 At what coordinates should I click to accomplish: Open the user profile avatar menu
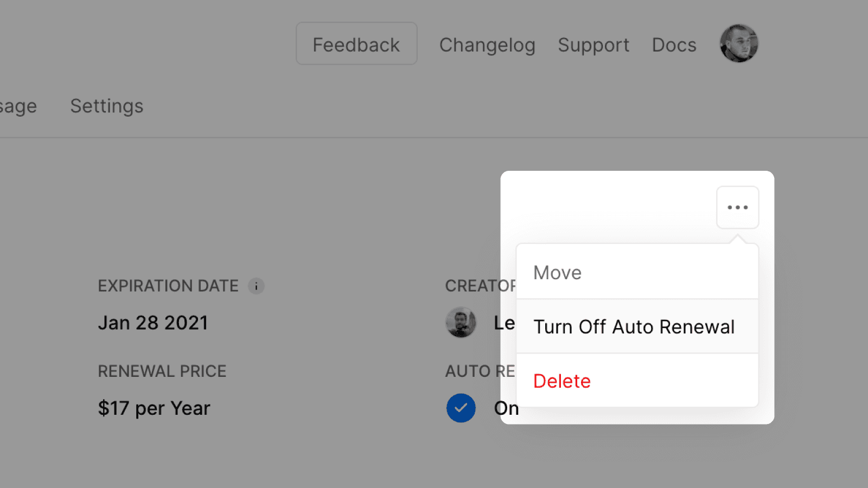[x=738, y=43]
